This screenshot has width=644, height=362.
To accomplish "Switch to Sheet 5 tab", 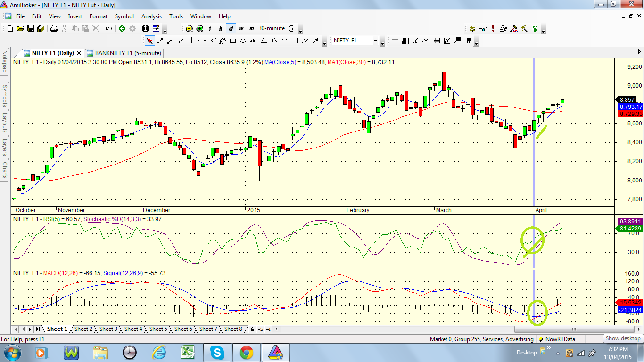I will 158,329.
